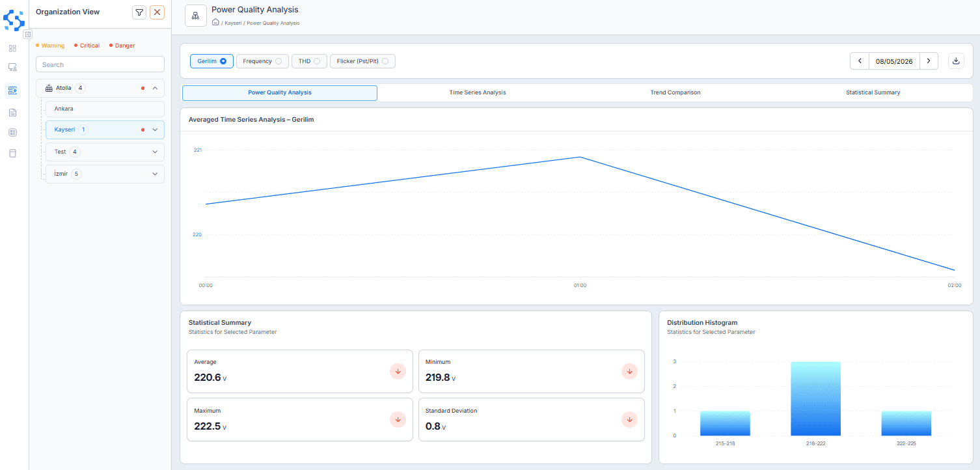Go to next date arrow
The height and width of the screenshot is (470, 980).
[929, 61]
